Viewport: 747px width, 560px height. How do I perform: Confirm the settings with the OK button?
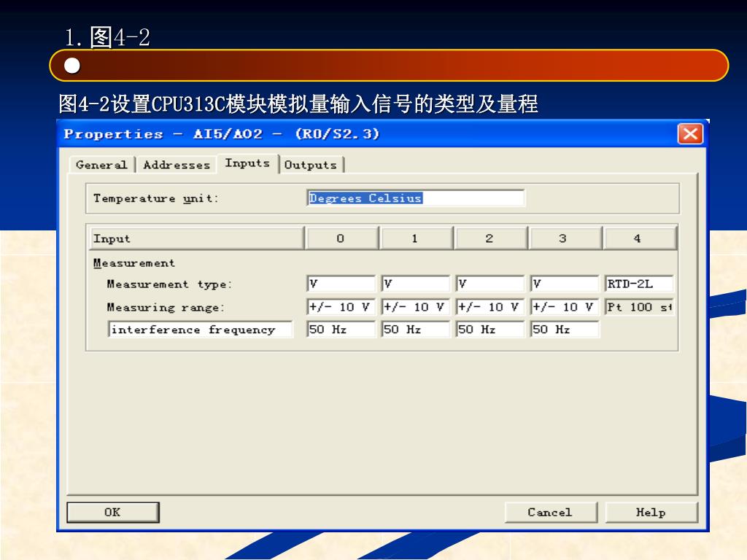113,513
